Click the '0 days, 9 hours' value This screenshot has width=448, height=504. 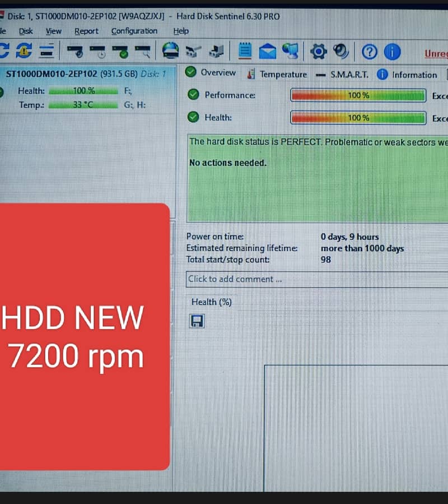(350, 237)
